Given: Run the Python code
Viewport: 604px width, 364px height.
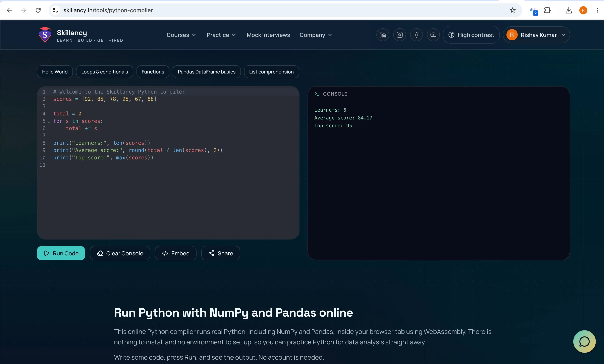Looking at the screenshot, I should [61, 253].
